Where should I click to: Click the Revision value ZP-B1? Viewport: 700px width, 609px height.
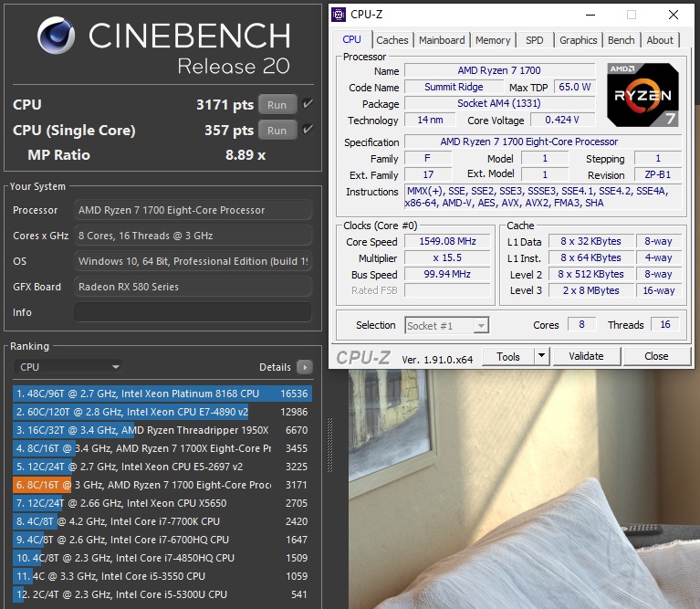tap(658, 174)
